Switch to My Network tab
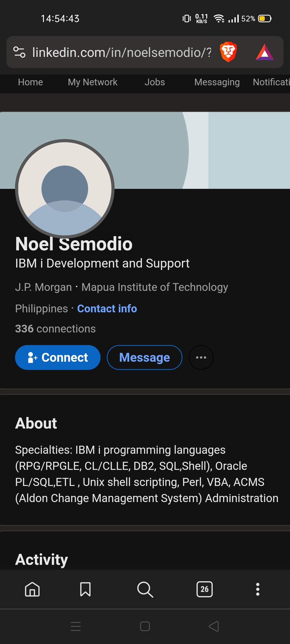 pos(93,82)
